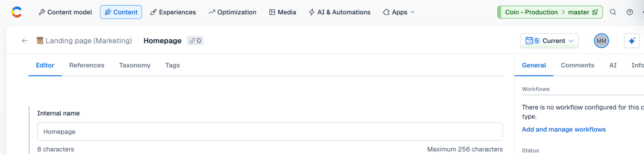Click the link count icon beside Homepage

click(195, 41)
